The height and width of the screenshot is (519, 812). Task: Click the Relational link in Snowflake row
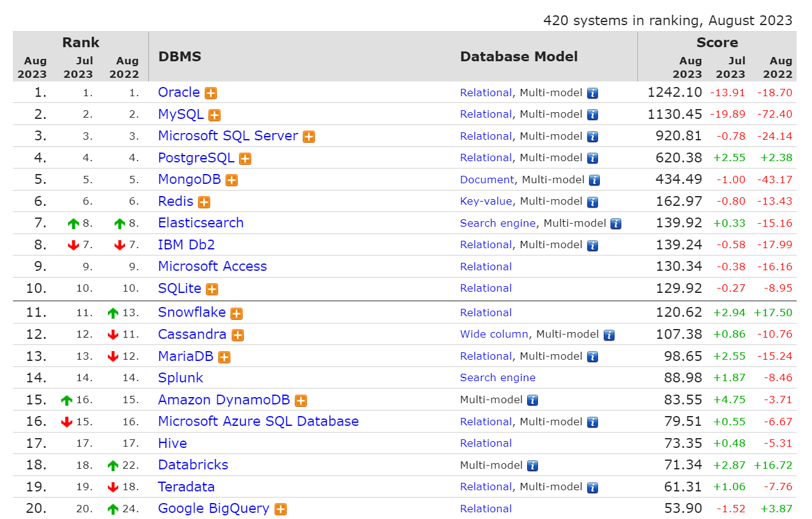click(x=486, y=313)
